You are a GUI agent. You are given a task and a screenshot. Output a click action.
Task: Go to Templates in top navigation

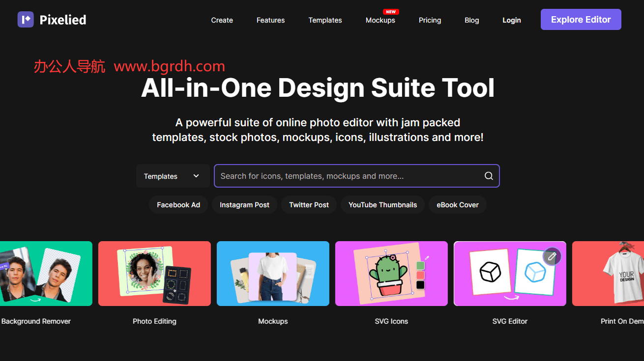coord(325,20)
